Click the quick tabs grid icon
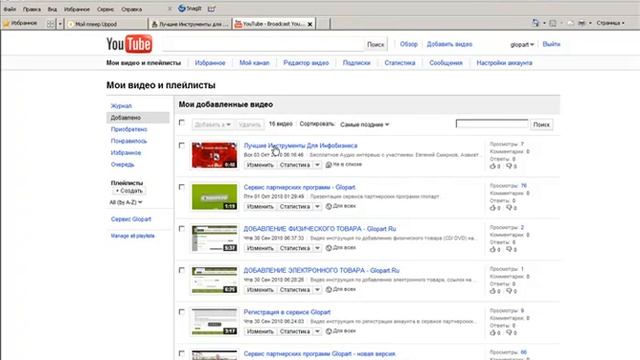 pos(50,24)
